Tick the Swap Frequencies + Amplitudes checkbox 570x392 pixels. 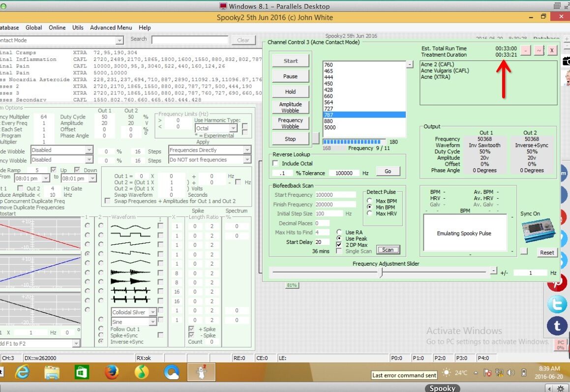(x=107, y=201)
